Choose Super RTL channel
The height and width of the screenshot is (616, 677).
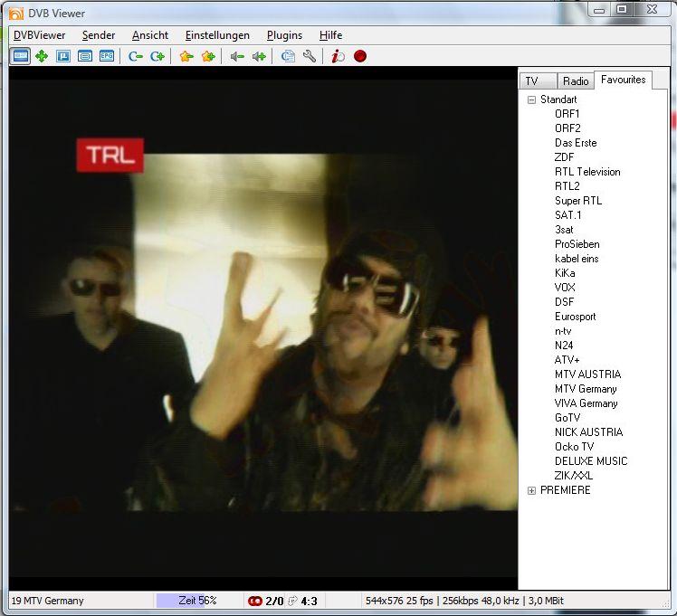click(578, 201)
